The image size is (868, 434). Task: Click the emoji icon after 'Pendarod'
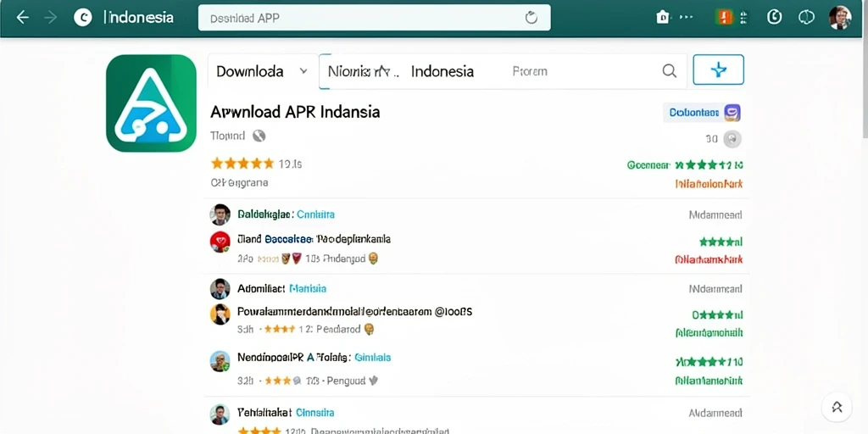click(x=370, y=330)
